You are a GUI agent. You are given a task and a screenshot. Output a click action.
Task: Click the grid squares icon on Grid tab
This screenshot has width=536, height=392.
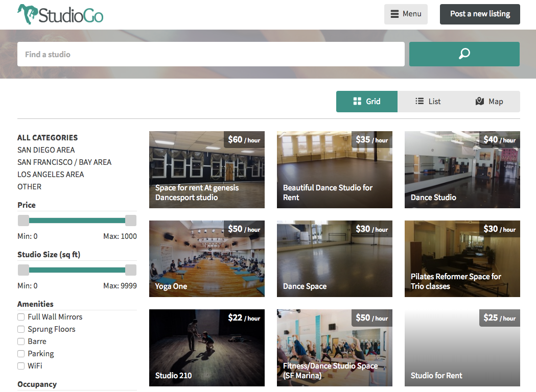coord(356,101)
